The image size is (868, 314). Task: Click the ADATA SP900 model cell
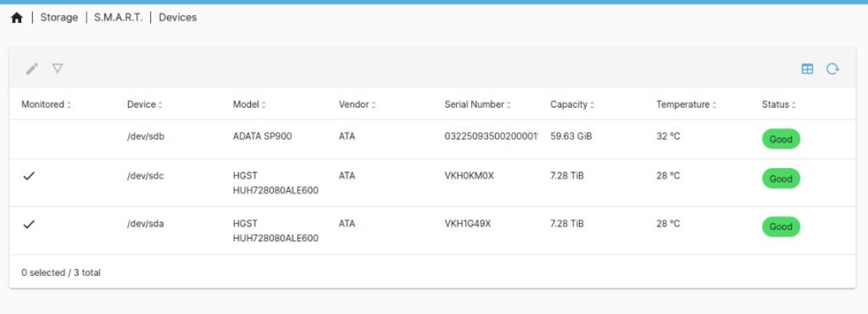click(x=262, y=136)
